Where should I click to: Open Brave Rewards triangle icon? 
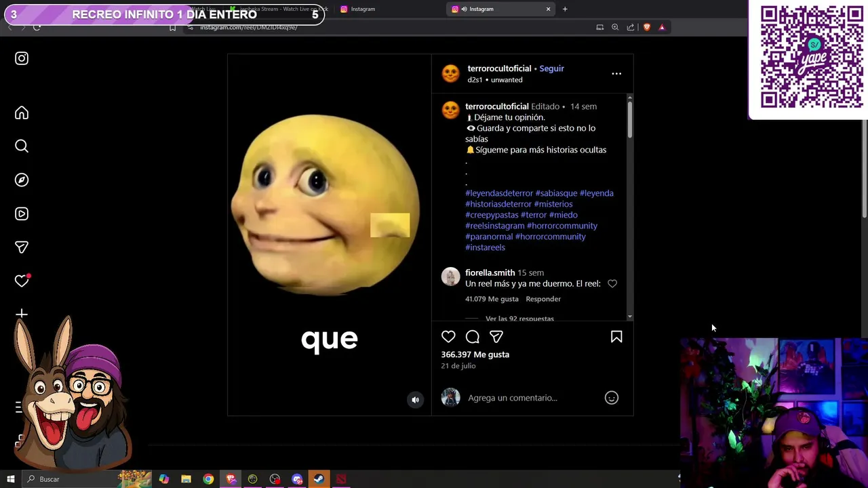pos(662,27)
